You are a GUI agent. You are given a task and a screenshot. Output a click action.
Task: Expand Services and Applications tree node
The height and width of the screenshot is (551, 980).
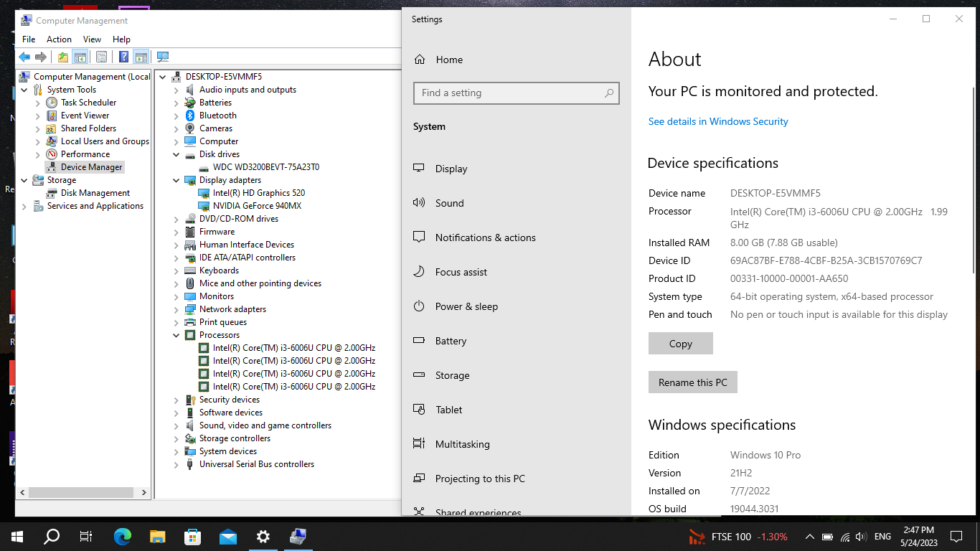(24, 206)
